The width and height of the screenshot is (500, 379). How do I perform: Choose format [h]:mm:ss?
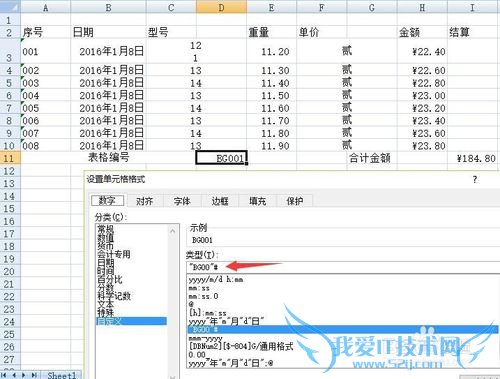(x=207, y=313)
